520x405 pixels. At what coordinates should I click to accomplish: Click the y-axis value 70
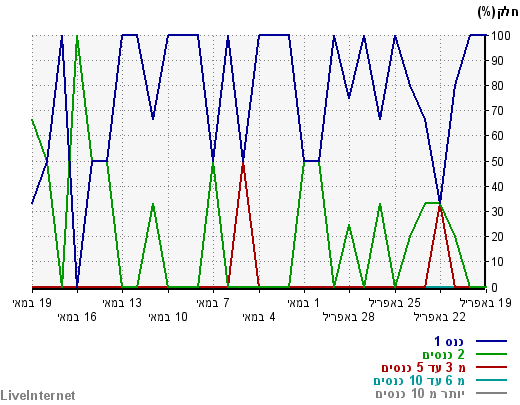[x=497, y=111]
